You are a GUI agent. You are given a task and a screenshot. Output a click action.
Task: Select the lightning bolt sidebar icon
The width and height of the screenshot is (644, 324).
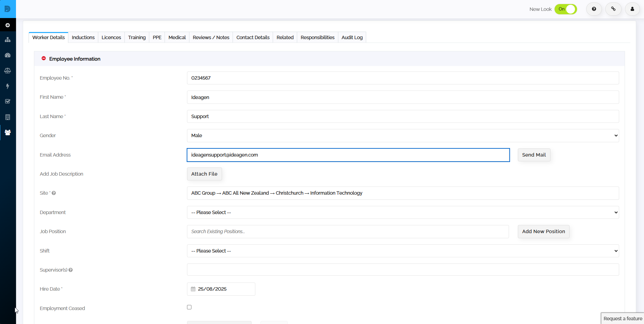pyautogui.click(x=7, y=86)
